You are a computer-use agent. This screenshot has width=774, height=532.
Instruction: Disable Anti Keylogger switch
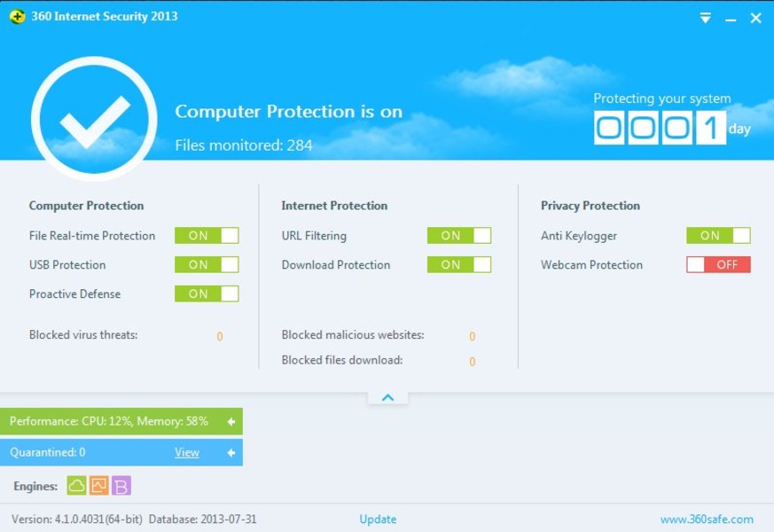[x=718, y=235]
